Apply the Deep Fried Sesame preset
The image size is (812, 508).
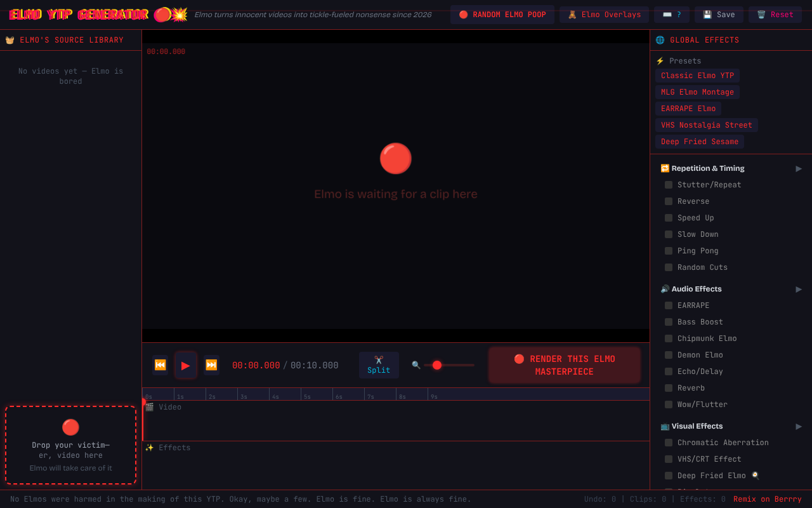[700, 142]
